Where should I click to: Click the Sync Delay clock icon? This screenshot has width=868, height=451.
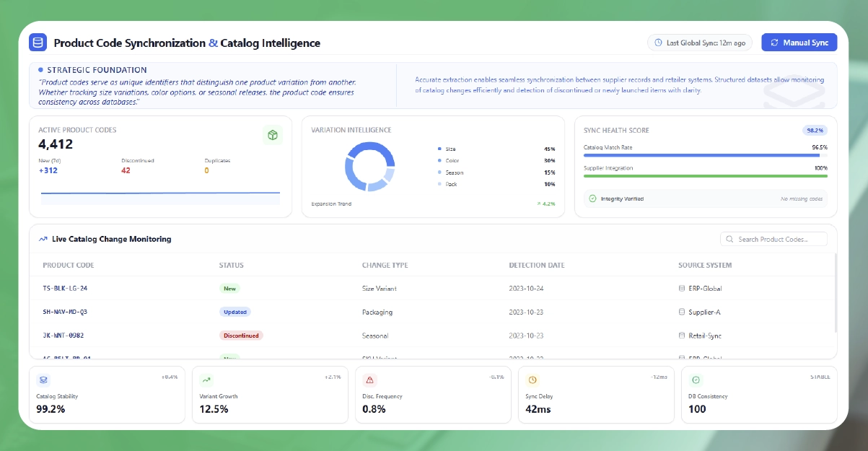(532, 378)
